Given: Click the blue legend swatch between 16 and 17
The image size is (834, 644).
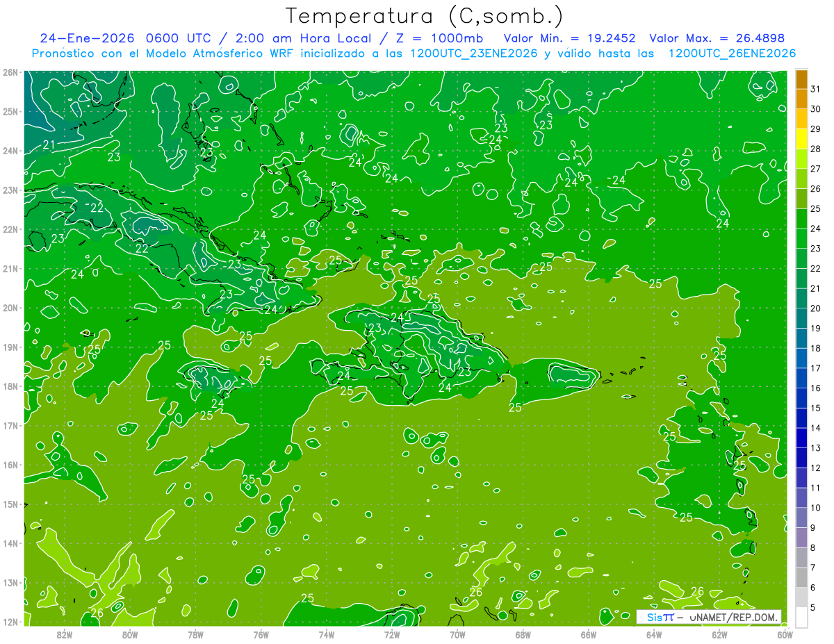Looking at the screenshot, I should point(801,379).
